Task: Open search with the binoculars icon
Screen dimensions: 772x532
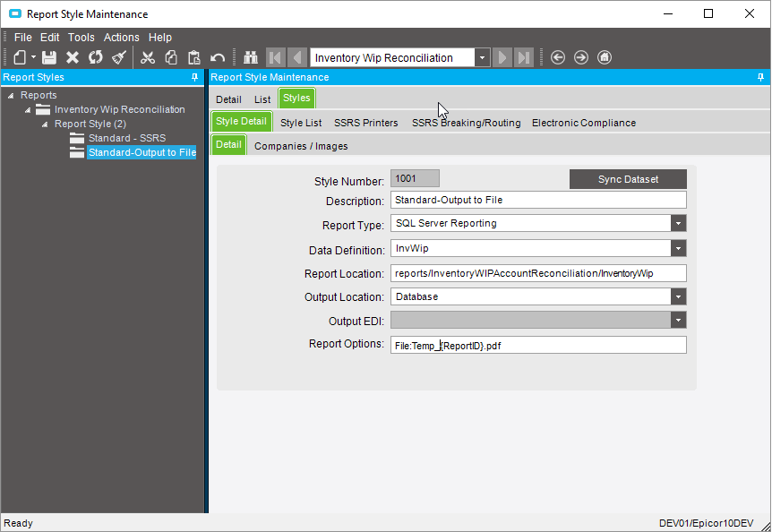Action: coord(251,57)
